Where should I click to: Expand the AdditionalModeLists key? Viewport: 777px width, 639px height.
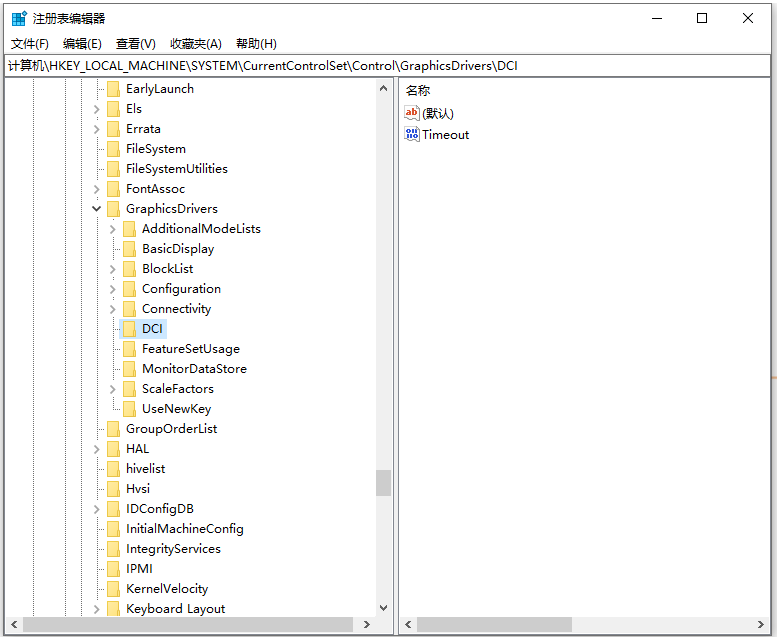113,229
